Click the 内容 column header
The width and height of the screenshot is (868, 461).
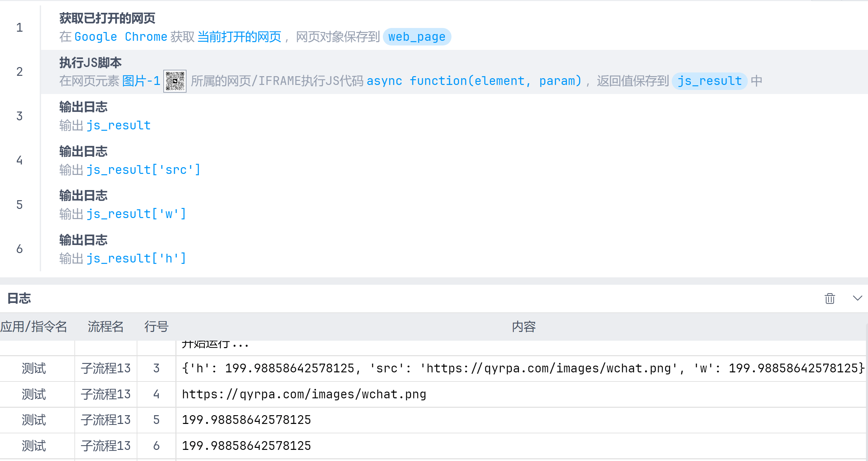point(525,327)
